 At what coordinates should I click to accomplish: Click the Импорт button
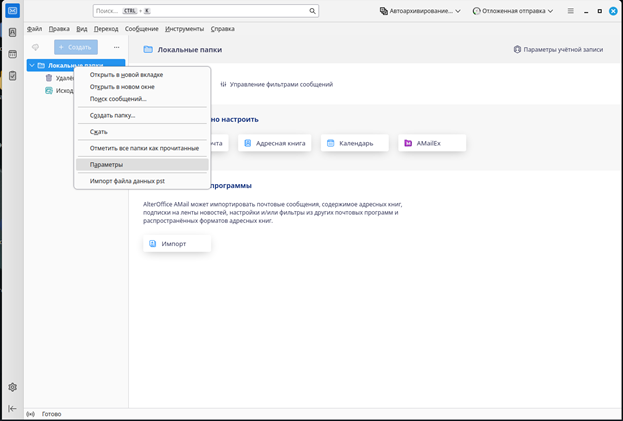click(176, 243)
